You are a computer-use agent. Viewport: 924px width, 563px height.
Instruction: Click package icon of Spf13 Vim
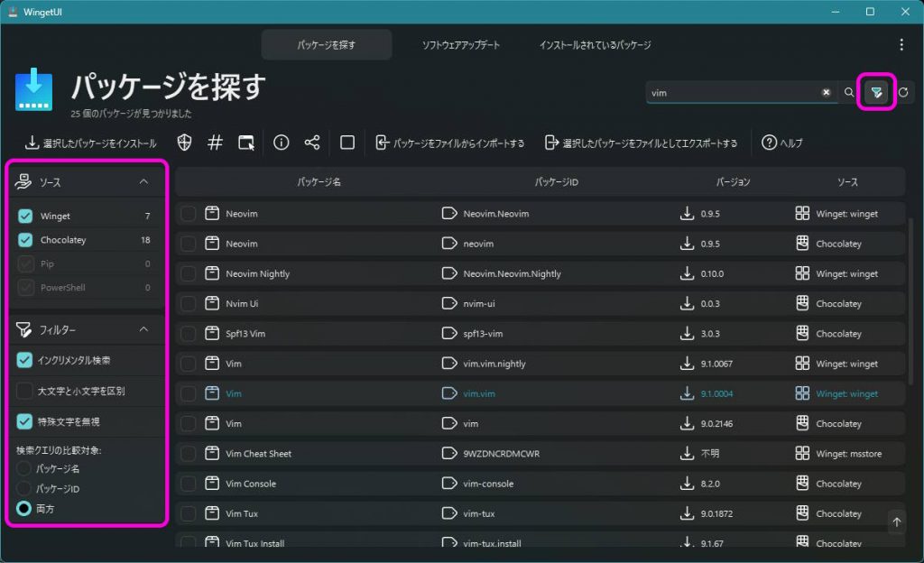tap(212, 333)
